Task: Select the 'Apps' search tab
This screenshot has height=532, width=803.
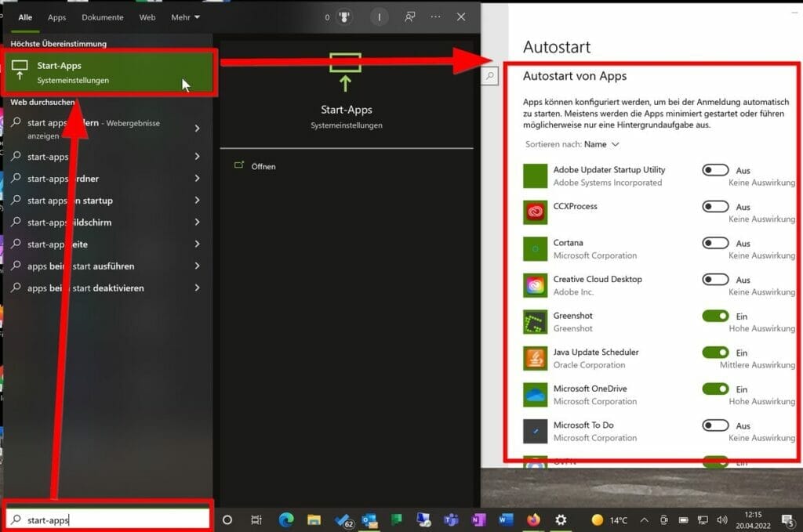Action: (x=56, y=17)
